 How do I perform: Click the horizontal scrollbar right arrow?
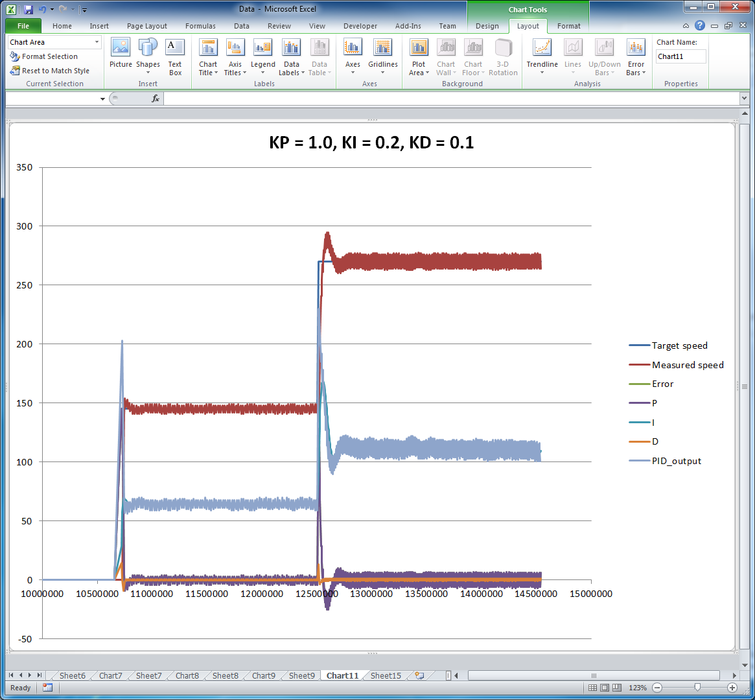[734, 675]
